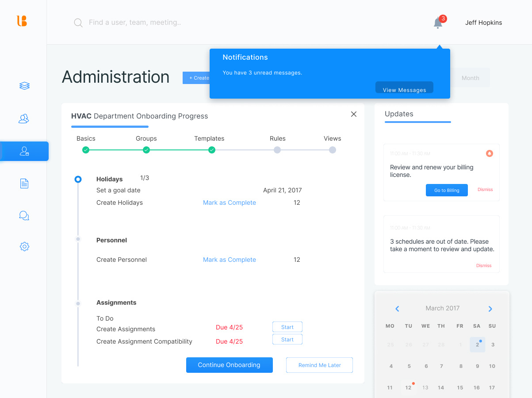Viewport: 532px width, 398px height.
Task: Click the View Messages button
Action: pyautogui.click(x=404, y=88)
